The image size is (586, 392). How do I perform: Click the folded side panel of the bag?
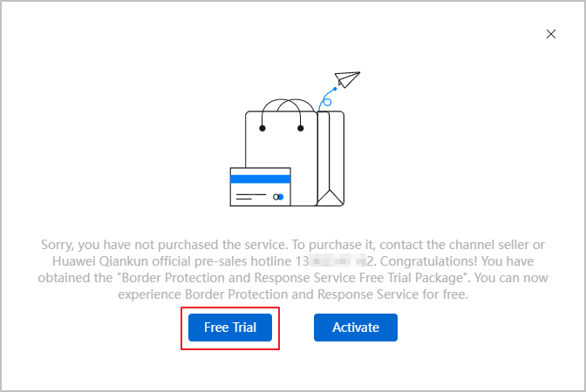pyautogui.click(x=330, y=159)
